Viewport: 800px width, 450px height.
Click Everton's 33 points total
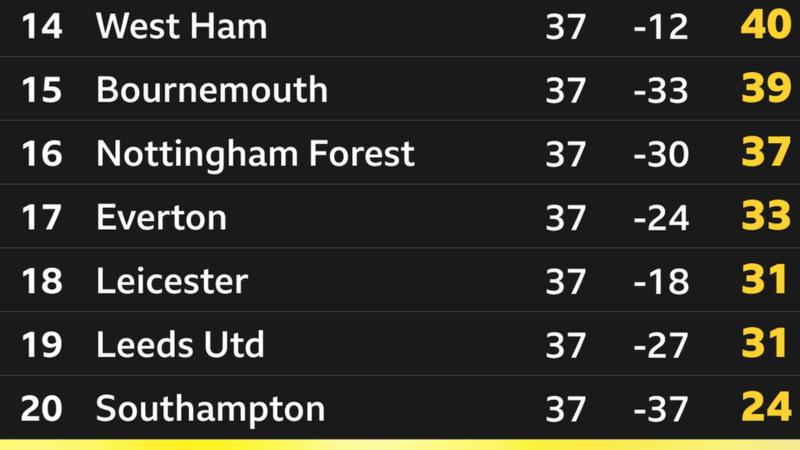766,215
